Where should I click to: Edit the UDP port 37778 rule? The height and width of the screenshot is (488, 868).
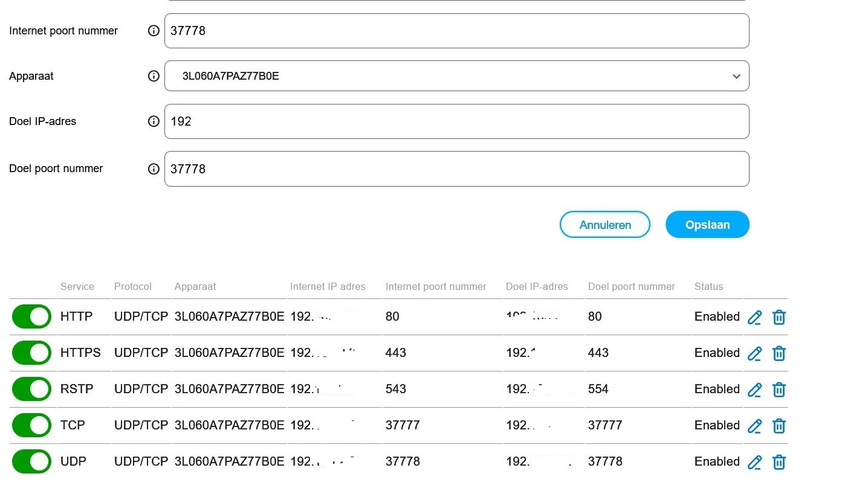(x=754, y=462)
